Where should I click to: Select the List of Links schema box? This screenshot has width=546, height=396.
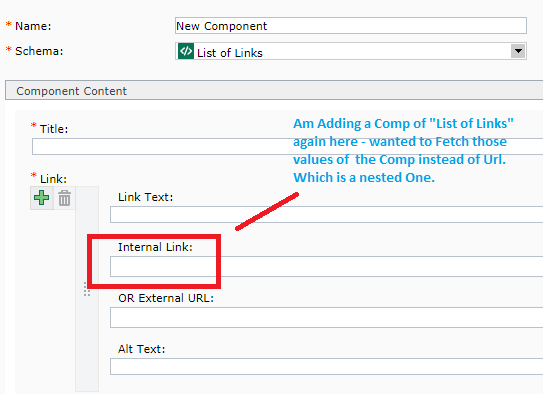351,52
